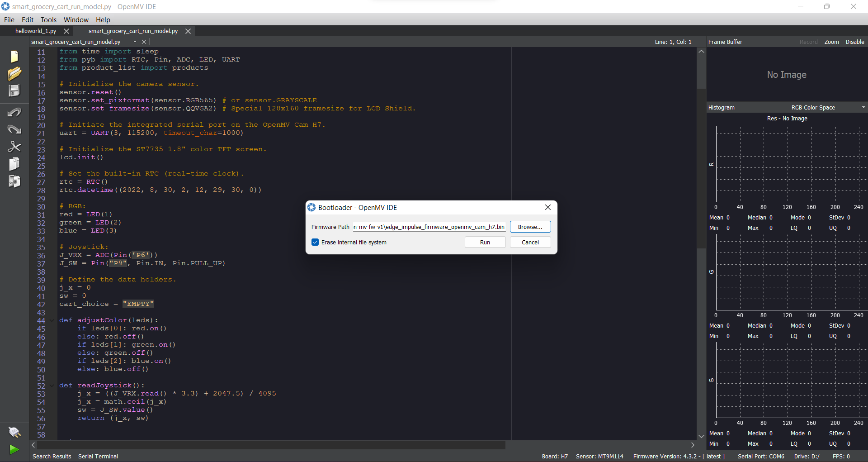Open the Help menu
This screenshot has height=462, width=868.
[103, 20]
